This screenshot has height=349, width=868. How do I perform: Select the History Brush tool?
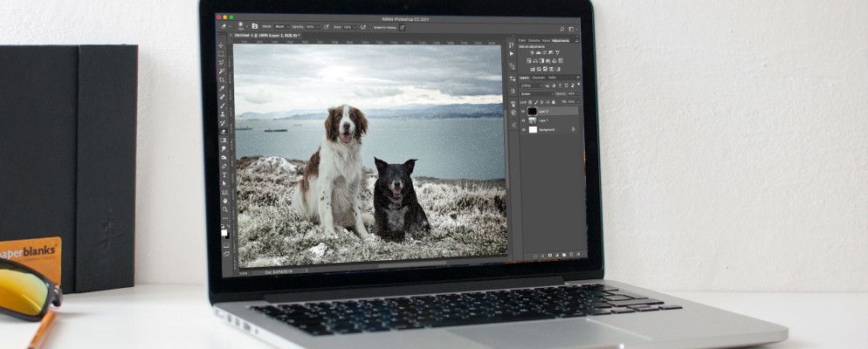coord(223,123)
